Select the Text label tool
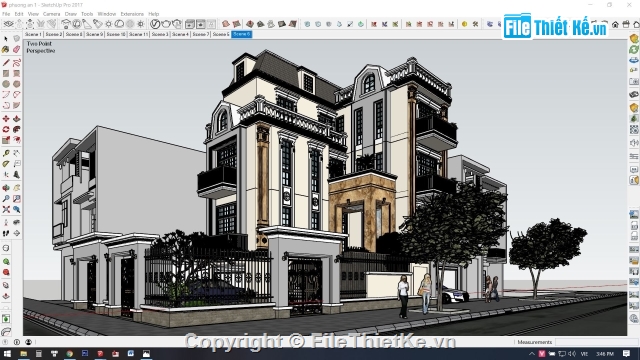640x360 pixels. (x=16, y=164)
